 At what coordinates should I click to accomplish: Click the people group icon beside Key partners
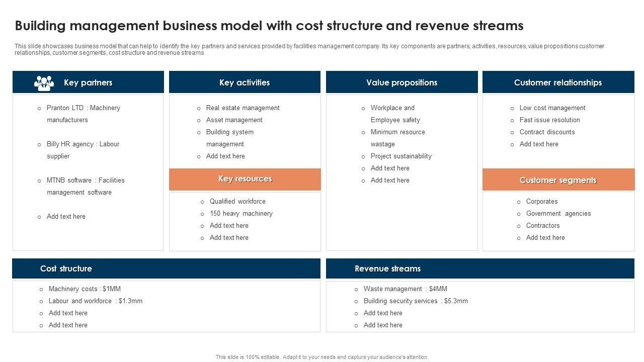tap(44, 83)
